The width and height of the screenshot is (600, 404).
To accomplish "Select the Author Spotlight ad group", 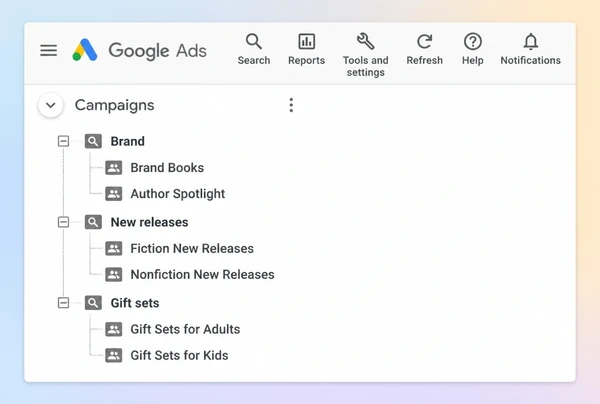I will click(x=178, y=194).
